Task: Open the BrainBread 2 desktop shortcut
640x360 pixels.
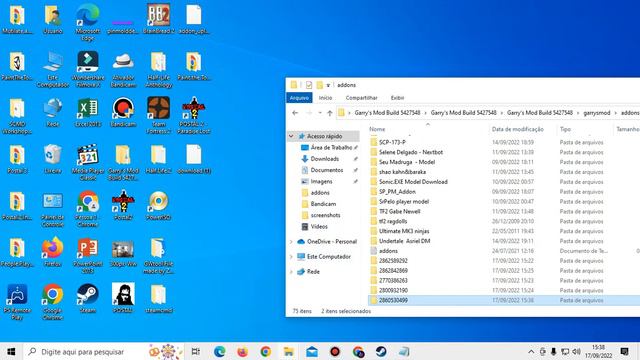Action: click(x=158, y=19)
